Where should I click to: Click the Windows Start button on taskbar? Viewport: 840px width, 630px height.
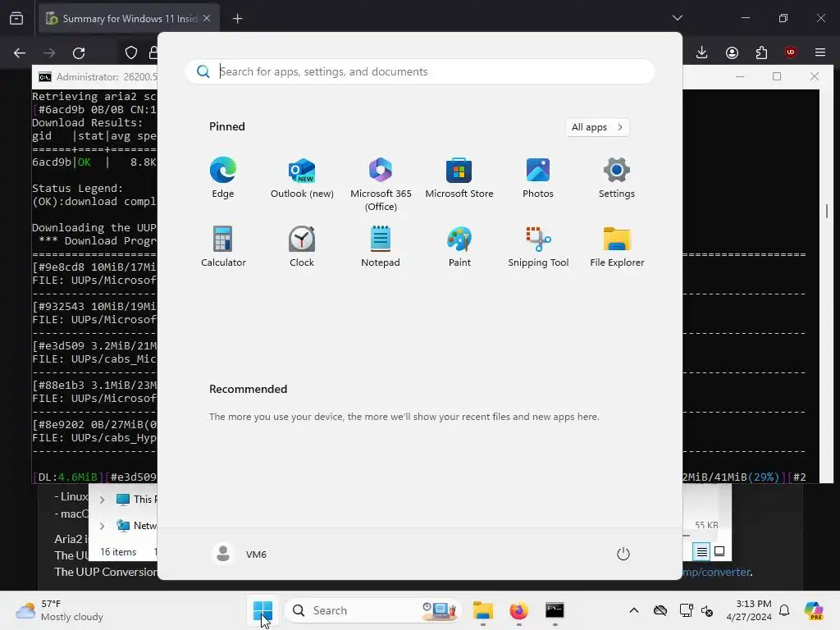coord(262,610)
